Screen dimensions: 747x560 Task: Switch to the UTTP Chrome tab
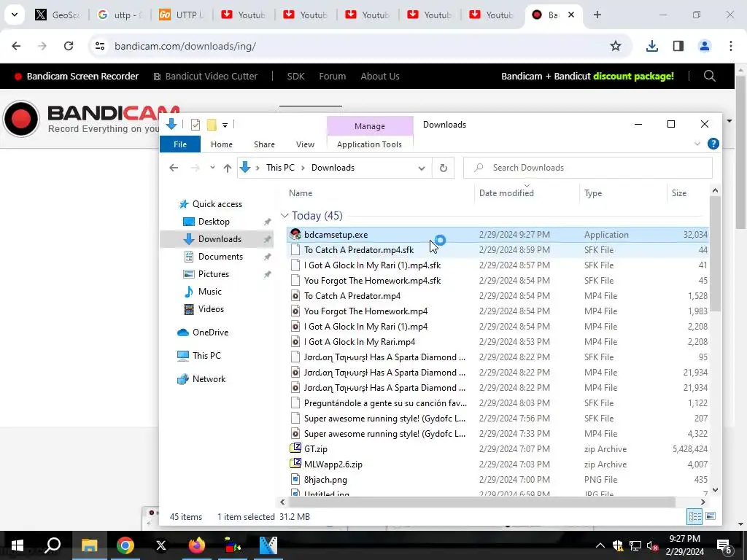[x=181, y=15]
